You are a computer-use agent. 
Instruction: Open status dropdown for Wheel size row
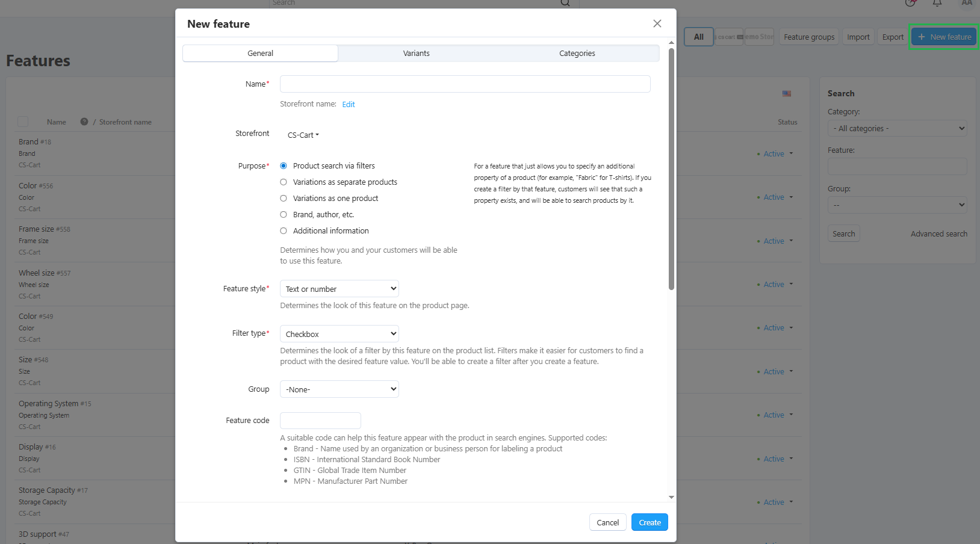click(778, 284)
